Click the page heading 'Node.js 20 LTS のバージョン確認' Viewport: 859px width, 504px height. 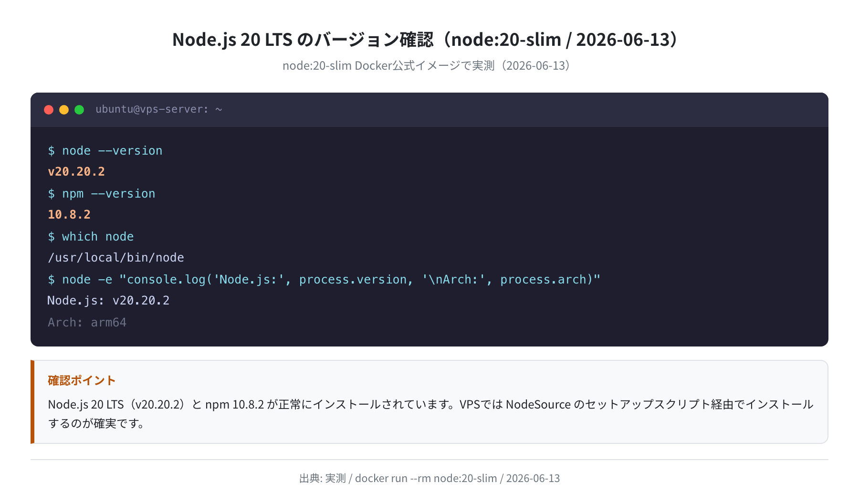tap(303, 40)
